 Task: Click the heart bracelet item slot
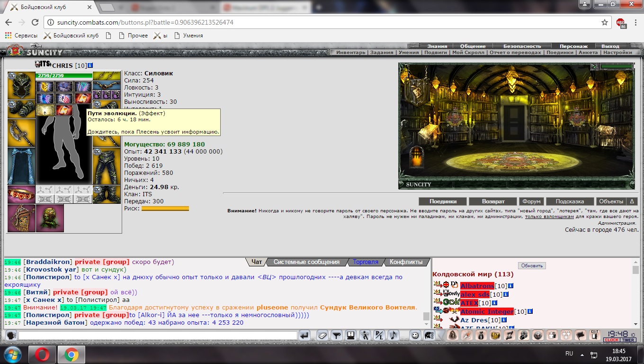[21, 194]
